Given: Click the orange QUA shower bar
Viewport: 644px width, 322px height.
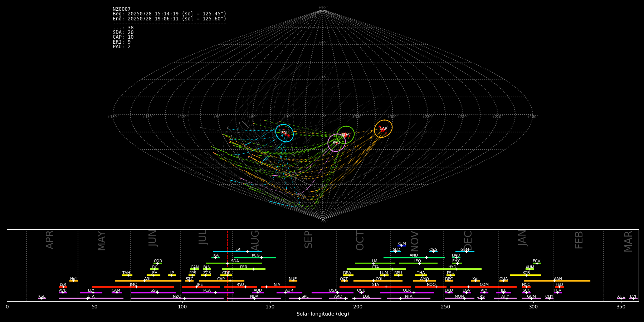Looking at the screenshot, I should pos(503,281).
